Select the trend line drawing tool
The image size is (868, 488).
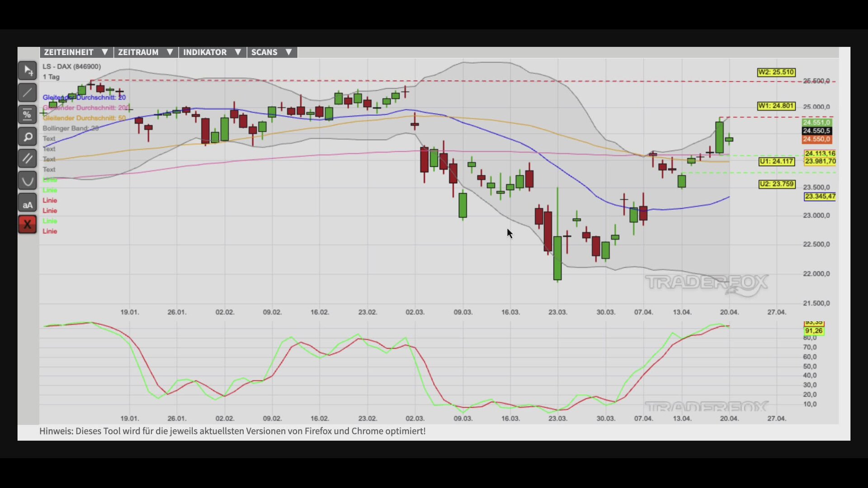[x=27, y=93]
